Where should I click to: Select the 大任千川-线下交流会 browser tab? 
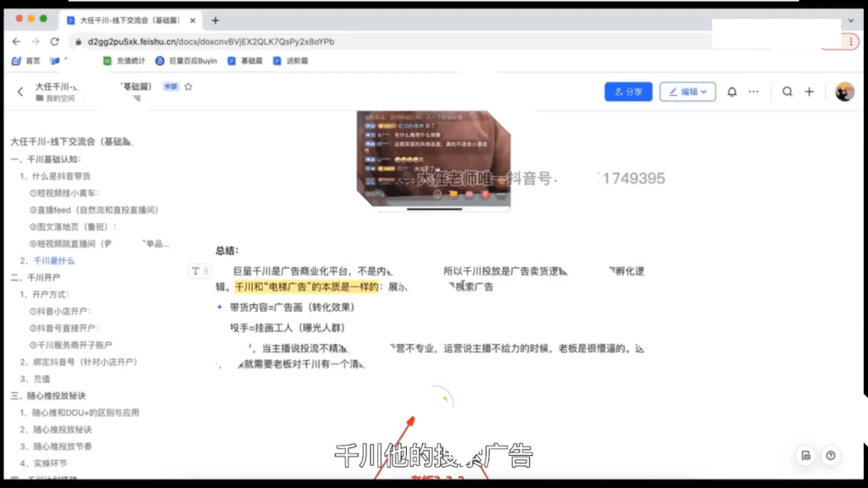[x=130, y=20]
